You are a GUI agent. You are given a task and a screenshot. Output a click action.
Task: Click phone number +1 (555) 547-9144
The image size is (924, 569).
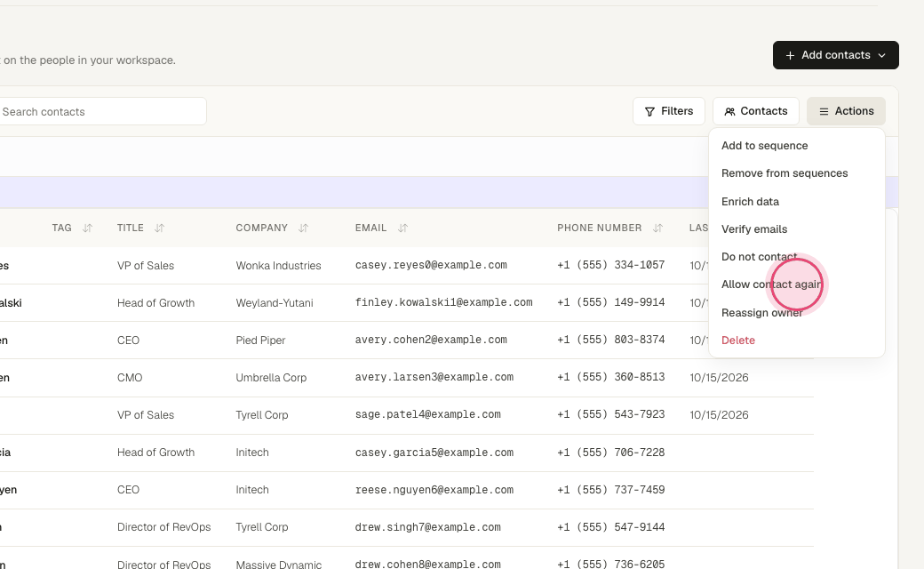[611, 527]
